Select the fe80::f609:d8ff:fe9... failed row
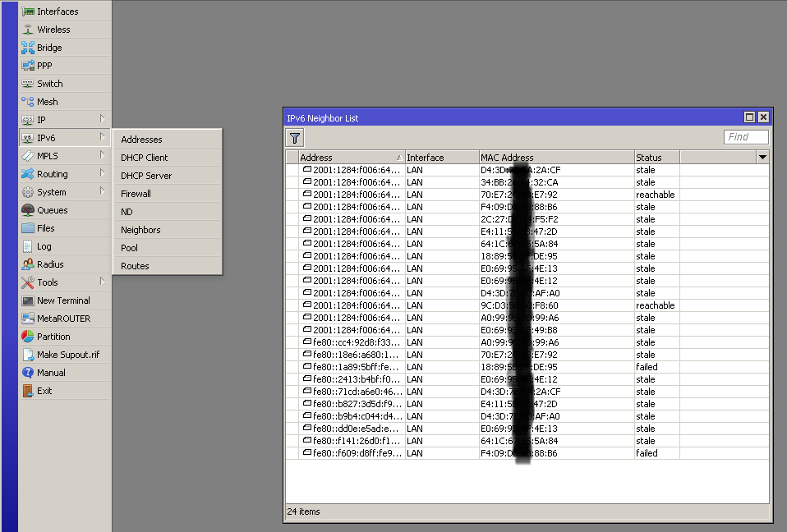 coord(527,453)
